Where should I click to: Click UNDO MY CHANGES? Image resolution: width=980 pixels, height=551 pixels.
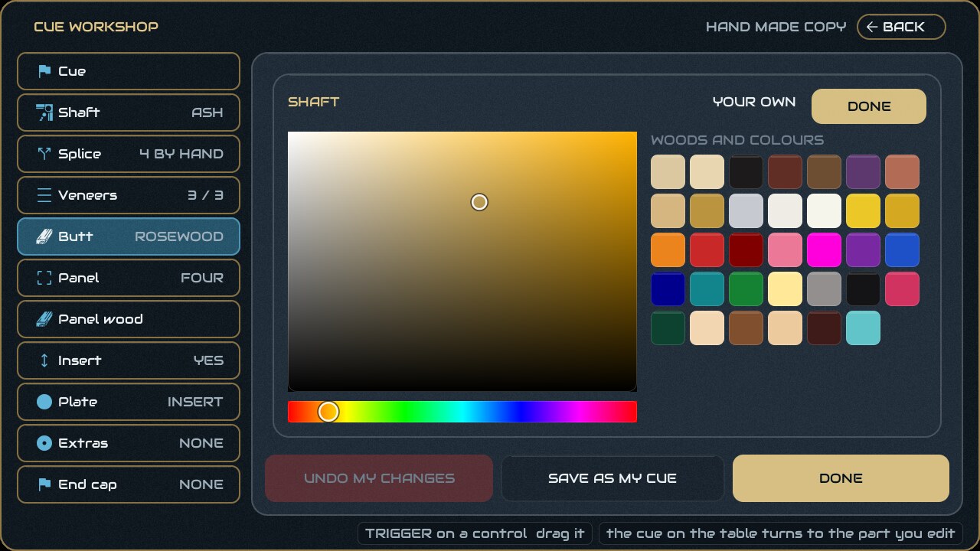pyautogui.click(x=379, y=478)
